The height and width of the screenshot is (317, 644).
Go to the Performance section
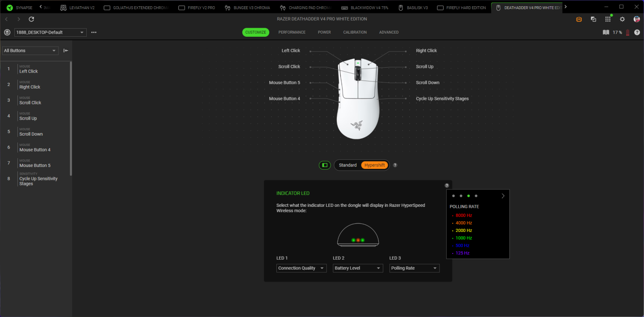click(292, 32)
